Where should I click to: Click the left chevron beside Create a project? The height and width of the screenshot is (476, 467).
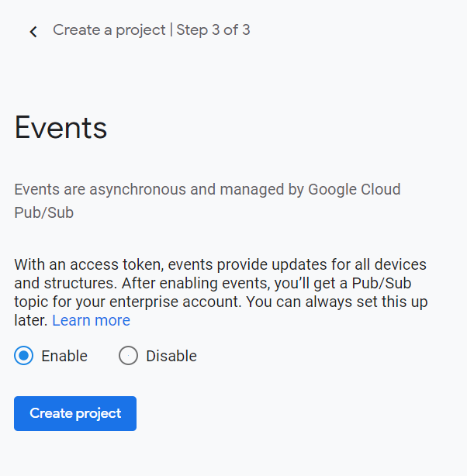click(x=33, y=31)
